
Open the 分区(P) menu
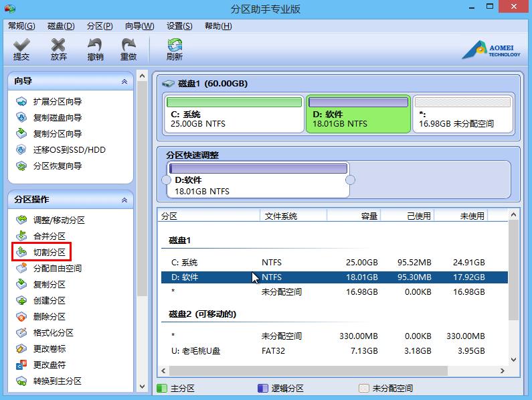click(100, 26)
